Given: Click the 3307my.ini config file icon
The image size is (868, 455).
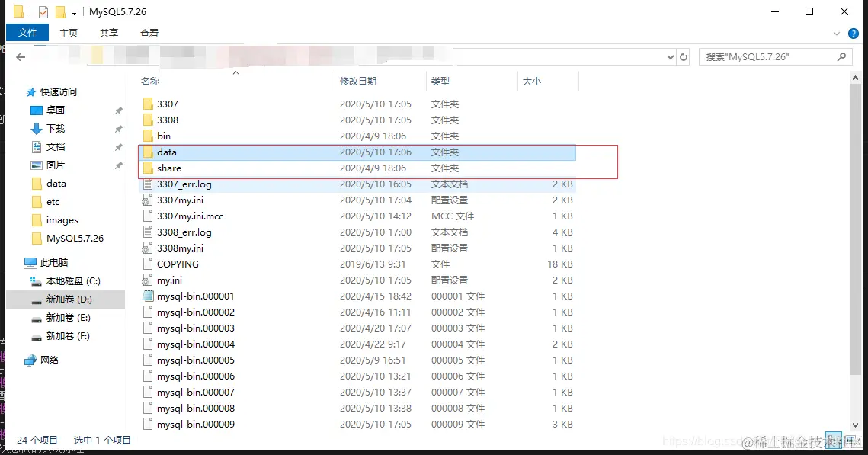Looking at the screenshot, I should coord(147,200).
